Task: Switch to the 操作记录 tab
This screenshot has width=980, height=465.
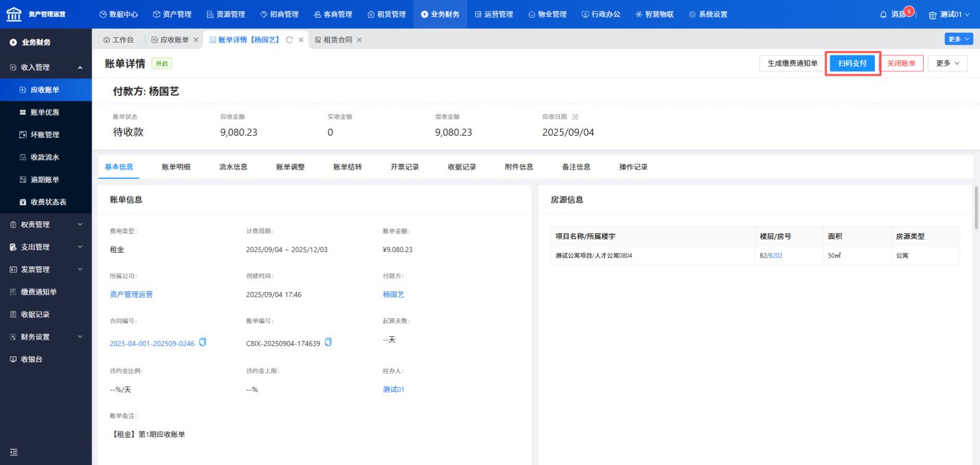Action: pyautogui.click(x=634, y=167)
